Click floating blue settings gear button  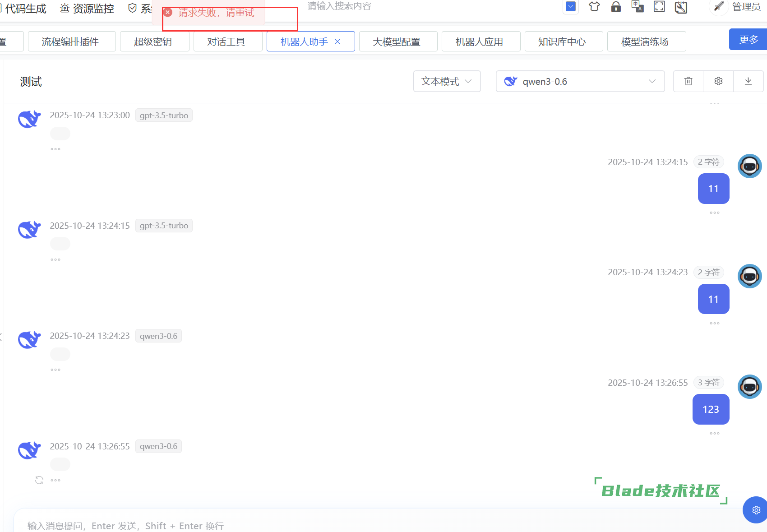tap(756, 510)
